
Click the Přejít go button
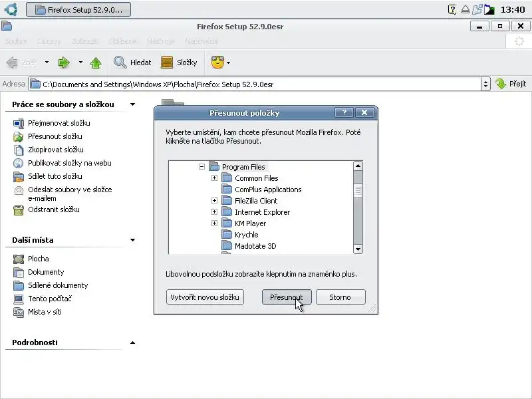point(511,84)
